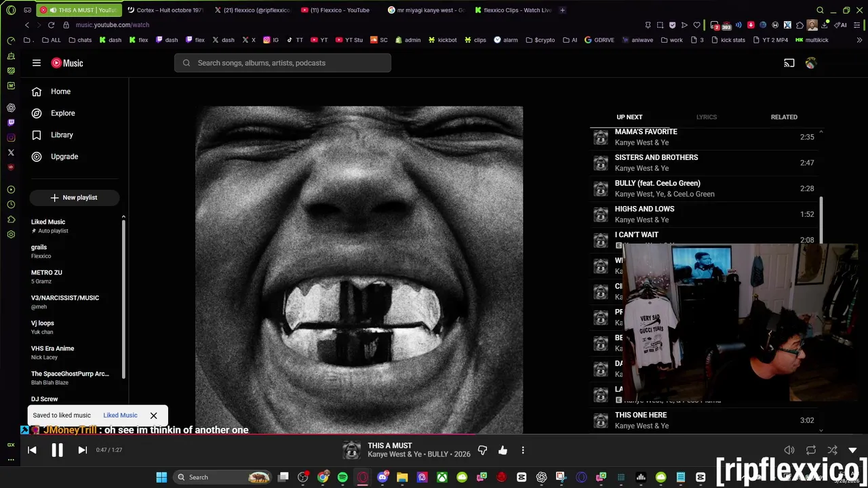This screenshot has height=488, width=868.
Task: Skip to the next track
Action: pos(82,450)
